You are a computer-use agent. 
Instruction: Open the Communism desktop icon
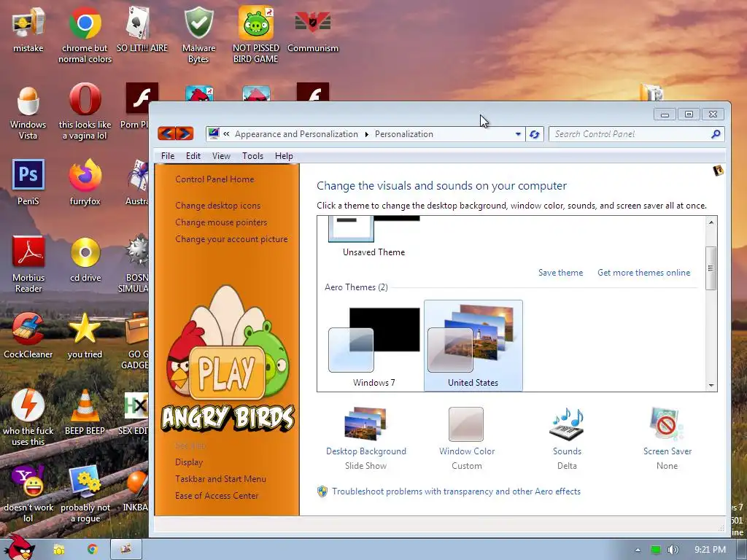(312, 22)
